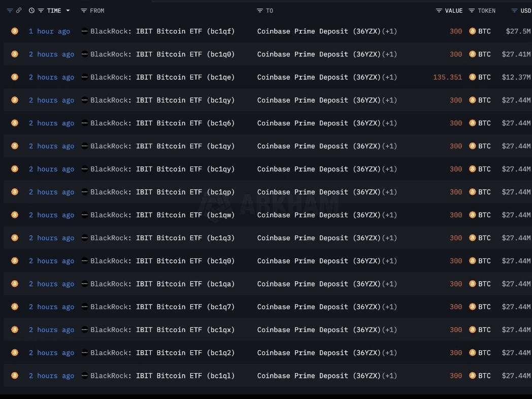
Task: Open BlackRock: IBIT Bitcoin ETF (bc1q6) sender
Action: [162, 123]
